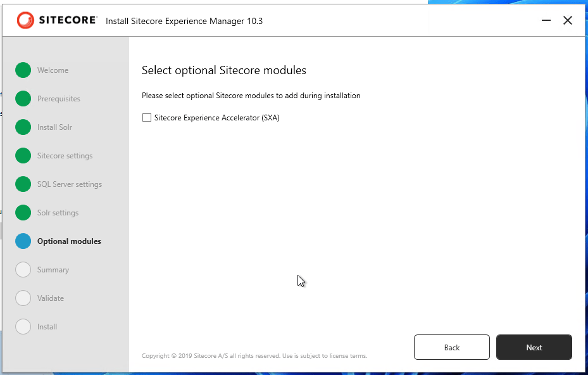Select the Summary step label

pos(53,270)
